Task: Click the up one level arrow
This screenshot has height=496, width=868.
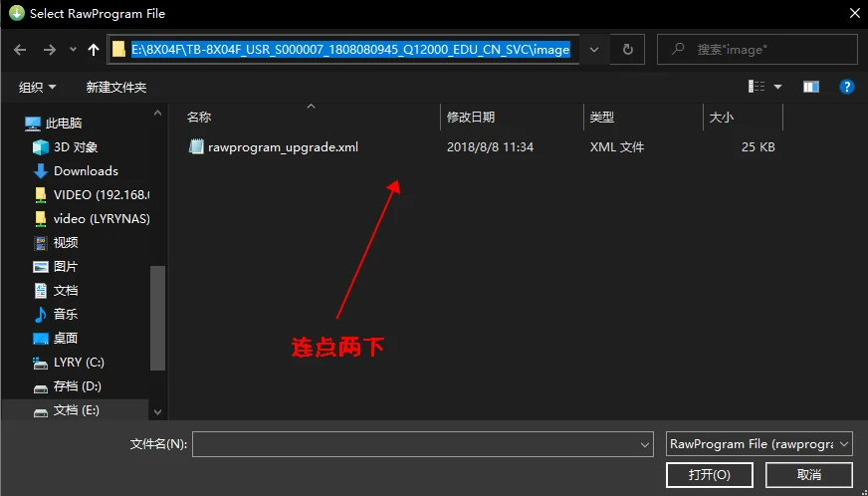Action: click(x=94, y=49)
